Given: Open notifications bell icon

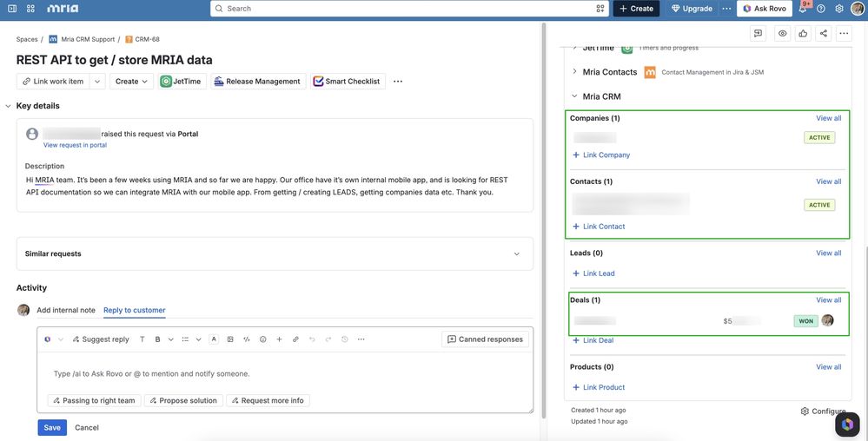Looking at the screenshot, I should click(802, 9).
